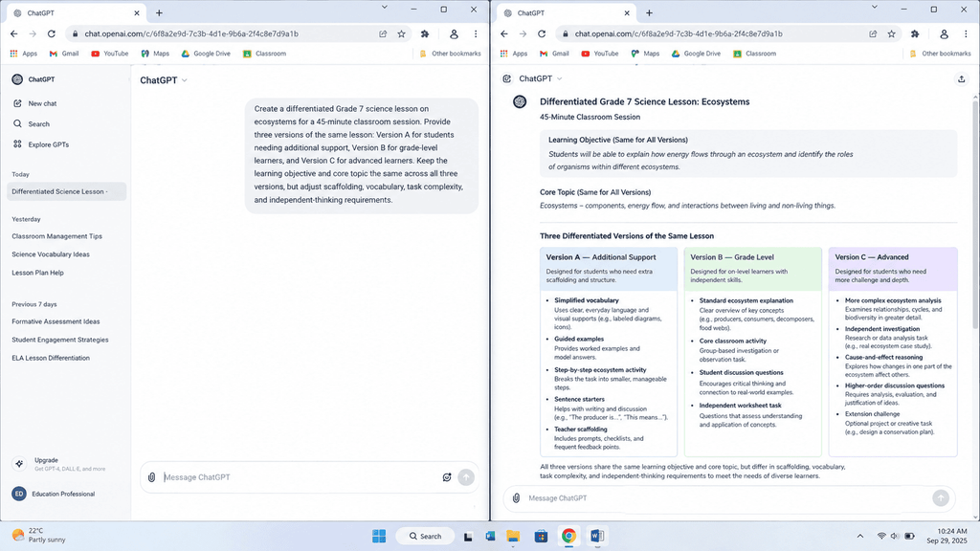Open a new tab in right window
The image size is (980, 551).
(x=649, y=12)
